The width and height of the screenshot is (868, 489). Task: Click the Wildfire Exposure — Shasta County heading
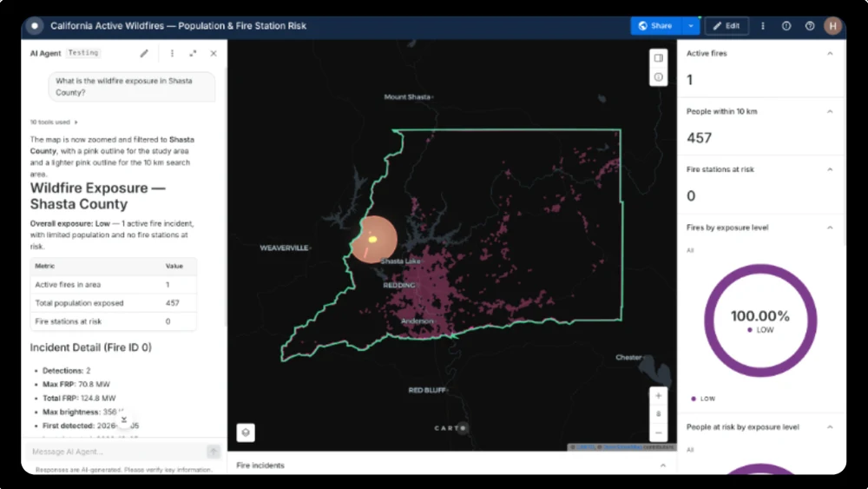97,196
